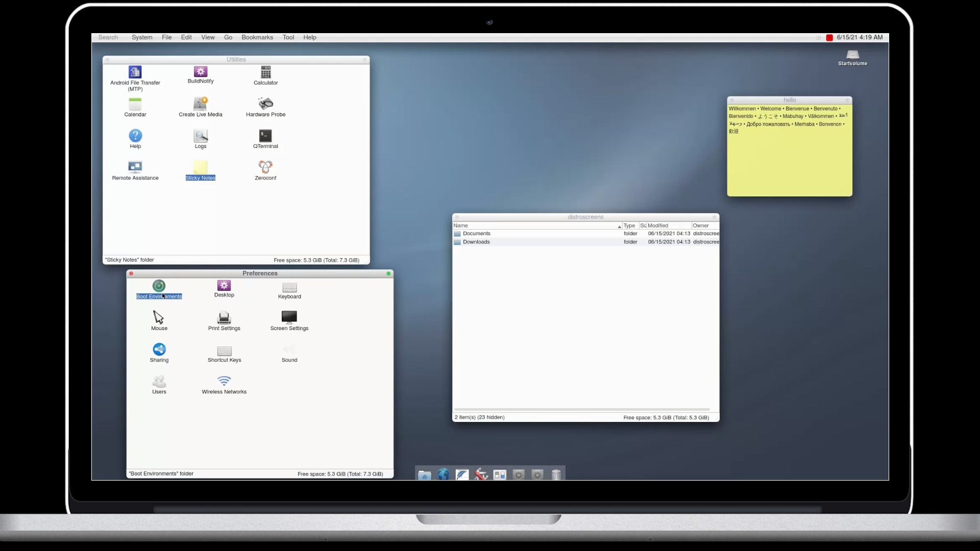Open the Go menu
The image size is (980, 551).
coord(228,37)
